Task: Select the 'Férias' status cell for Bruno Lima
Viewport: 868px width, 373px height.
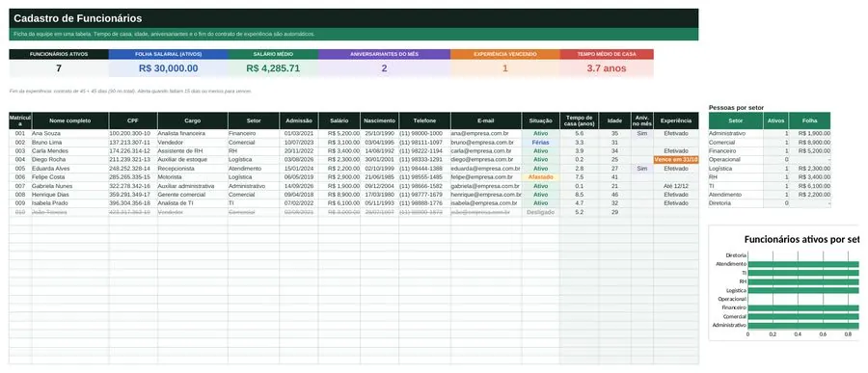Action: [x=541, y=143]
